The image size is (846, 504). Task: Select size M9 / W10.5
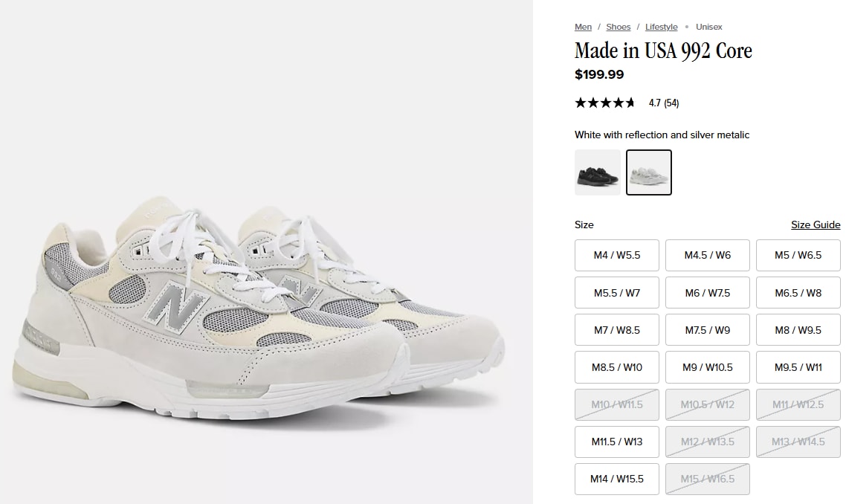707,367
